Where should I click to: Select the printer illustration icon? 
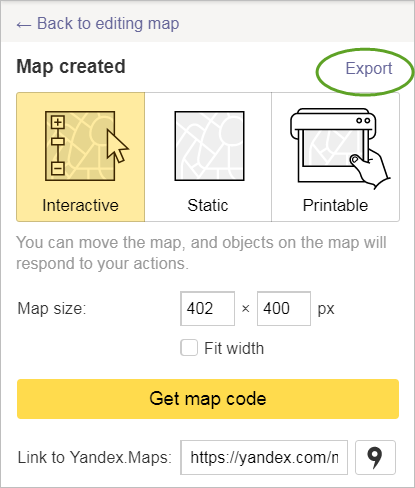pyautogui.click(x=340, y=148)
